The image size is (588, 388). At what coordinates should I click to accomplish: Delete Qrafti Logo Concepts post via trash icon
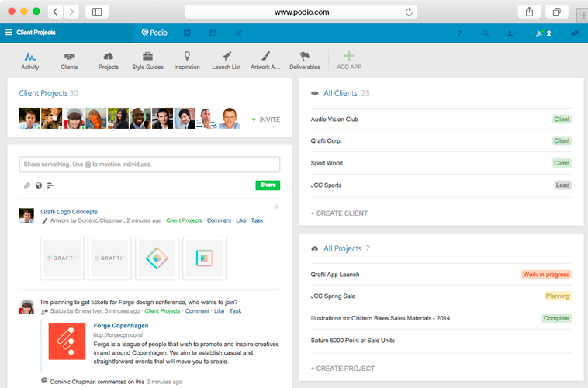point(276,206)
